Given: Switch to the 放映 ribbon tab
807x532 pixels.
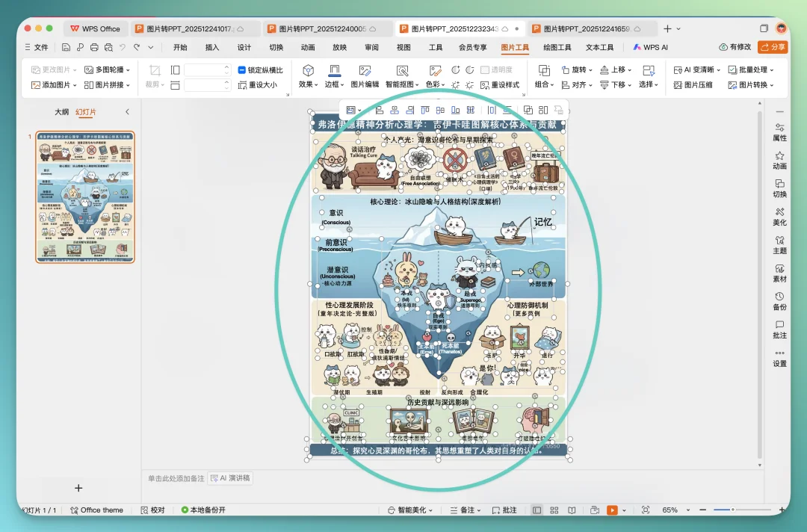Looking at the screenshot, I should point(338,46).
